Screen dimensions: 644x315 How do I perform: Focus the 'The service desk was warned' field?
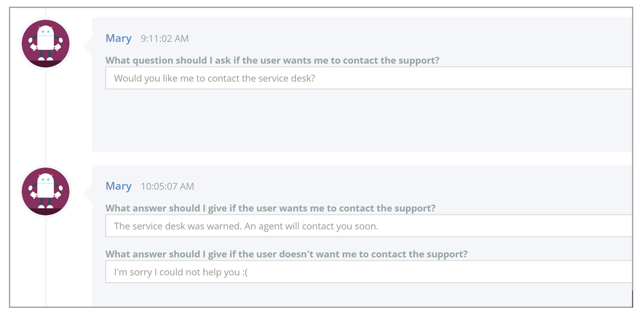(369, 226)
